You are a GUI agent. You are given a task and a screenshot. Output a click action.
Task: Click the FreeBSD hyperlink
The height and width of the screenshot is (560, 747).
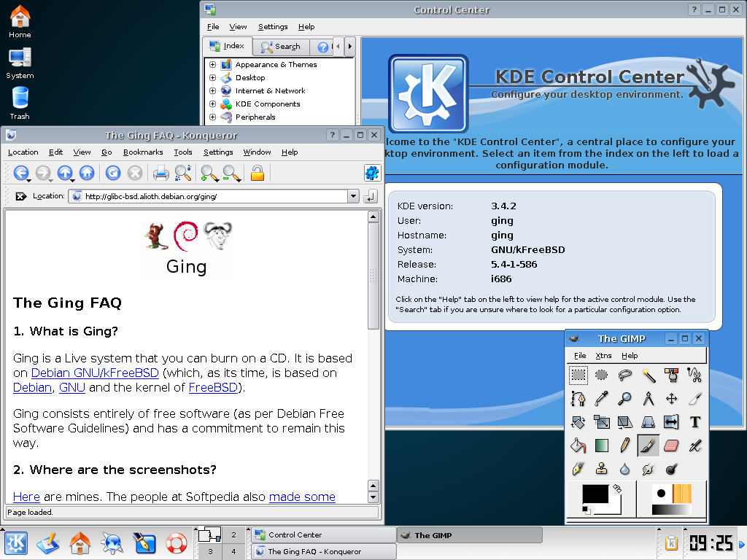tap(213, 388)
